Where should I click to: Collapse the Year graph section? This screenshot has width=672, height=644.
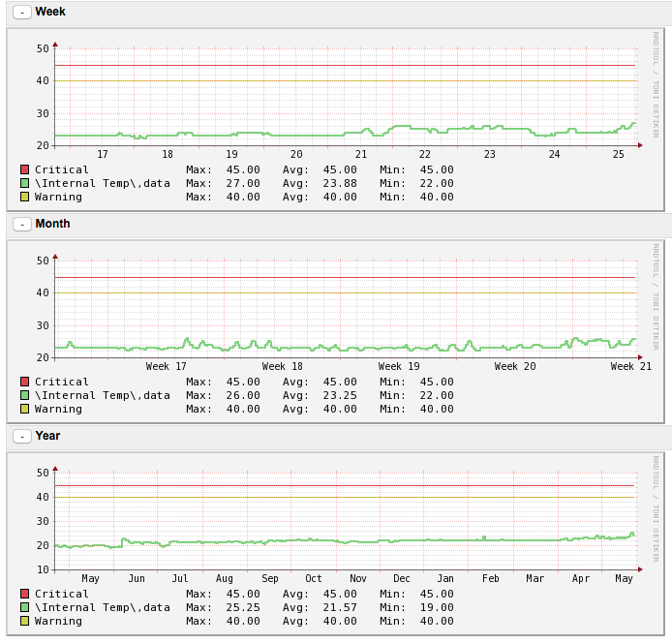22,437
